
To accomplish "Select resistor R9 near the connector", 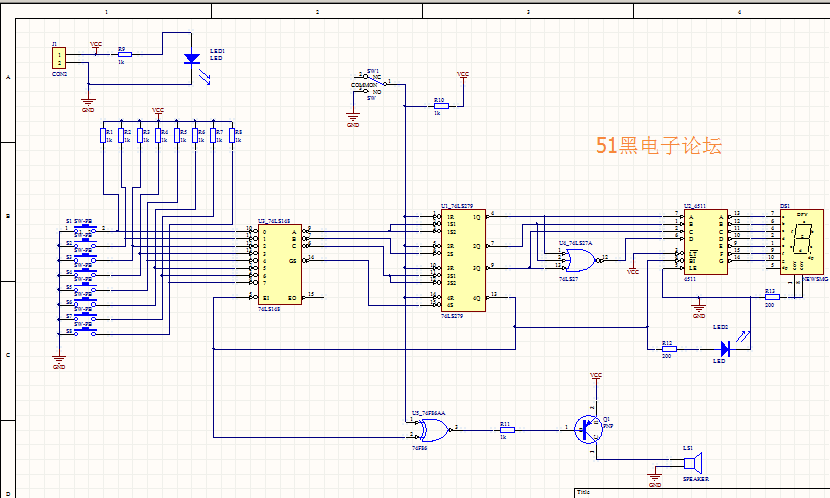I will click(x=124, y=54).
